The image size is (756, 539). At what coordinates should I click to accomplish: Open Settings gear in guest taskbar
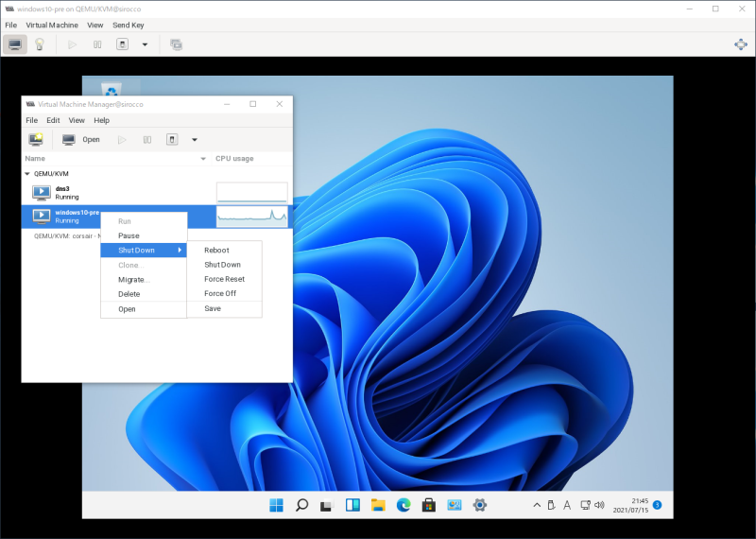click(x=480, y=505)
